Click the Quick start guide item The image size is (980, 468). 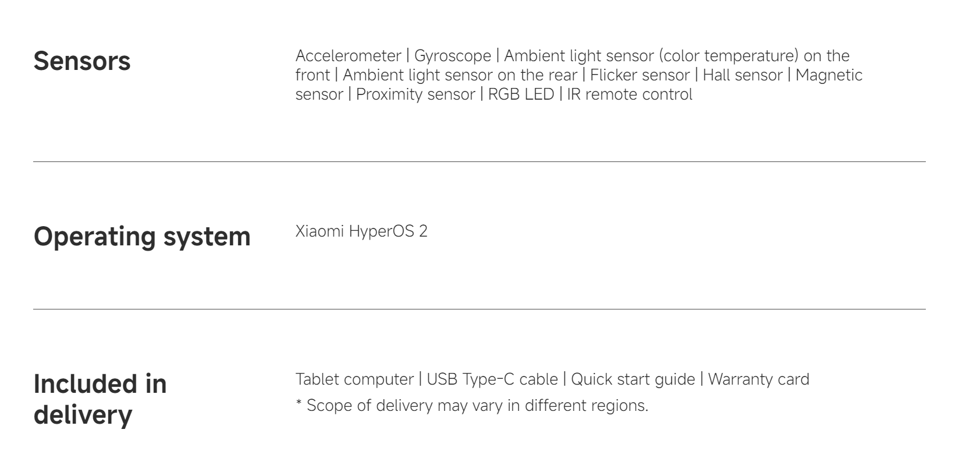point(633,379)
